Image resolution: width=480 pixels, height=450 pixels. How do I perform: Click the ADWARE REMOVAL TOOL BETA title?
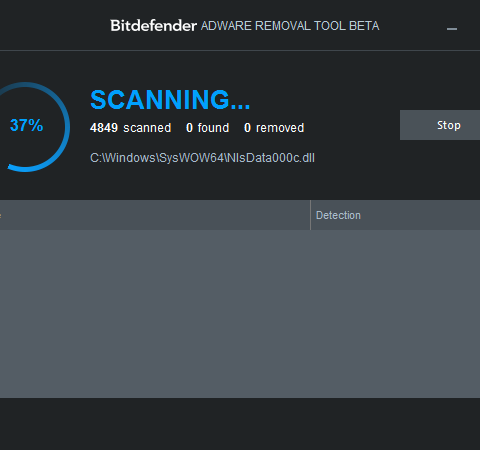290,26
